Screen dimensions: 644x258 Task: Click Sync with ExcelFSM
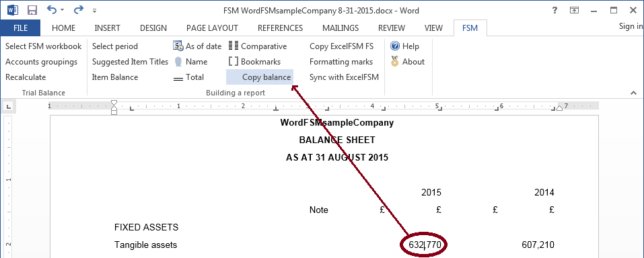[x=344, y=77]
